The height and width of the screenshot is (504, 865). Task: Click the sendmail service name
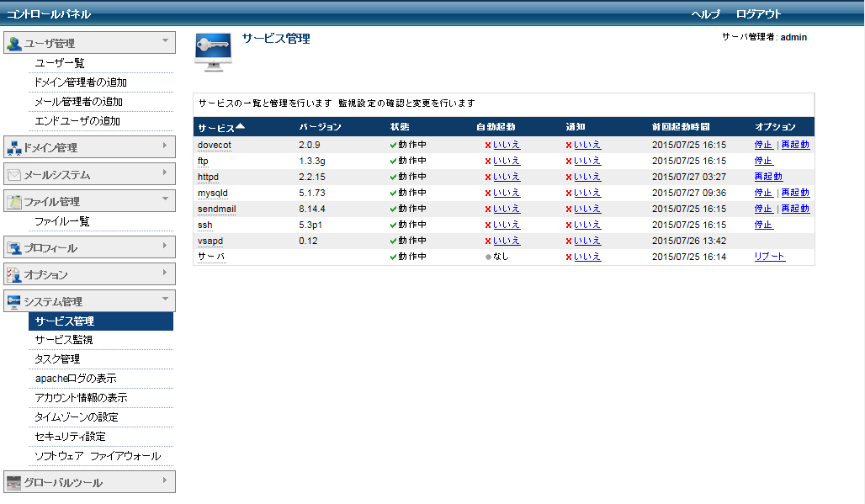pyautogui.click(x=217, y=210)
